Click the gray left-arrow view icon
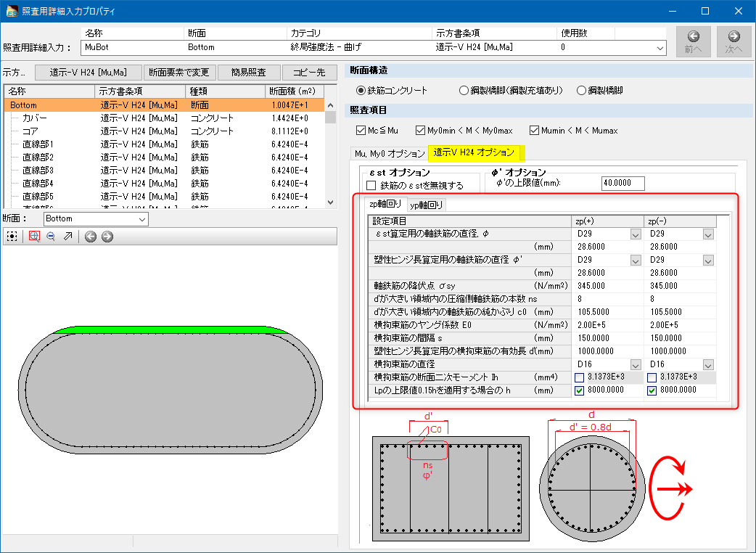The height and width of the screenshot is (553, 756). click(91, 237)
